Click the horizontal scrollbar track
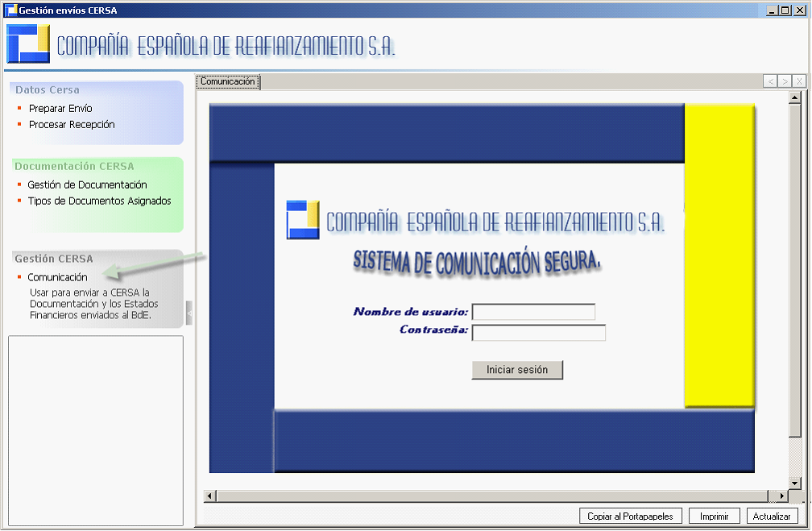Image resolution: width=812 pixels, height=531 pixels. coord(492,496)
